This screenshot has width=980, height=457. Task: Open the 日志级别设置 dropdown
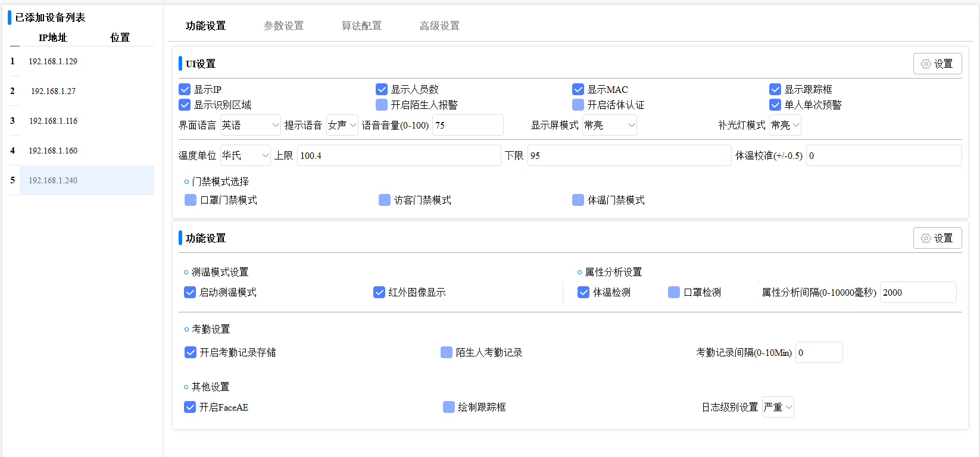778,407
